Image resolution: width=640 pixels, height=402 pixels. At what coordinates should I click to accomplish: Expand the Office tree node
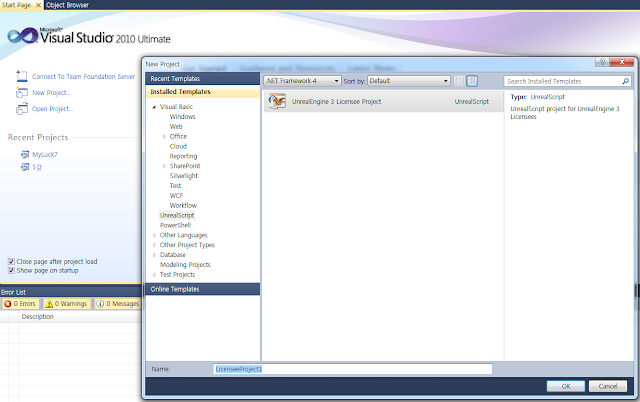(164, 136)
